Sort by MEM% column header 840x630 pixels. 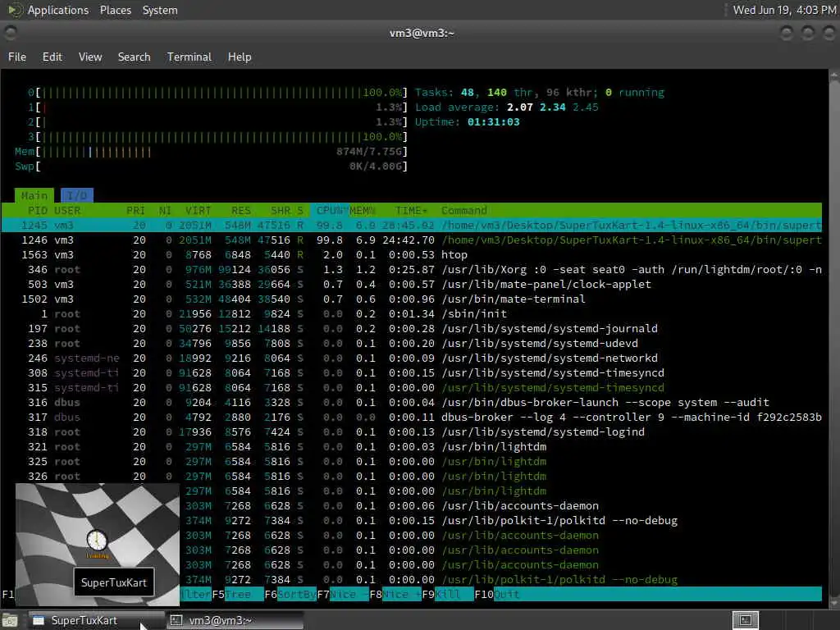(x=362, y=211)
